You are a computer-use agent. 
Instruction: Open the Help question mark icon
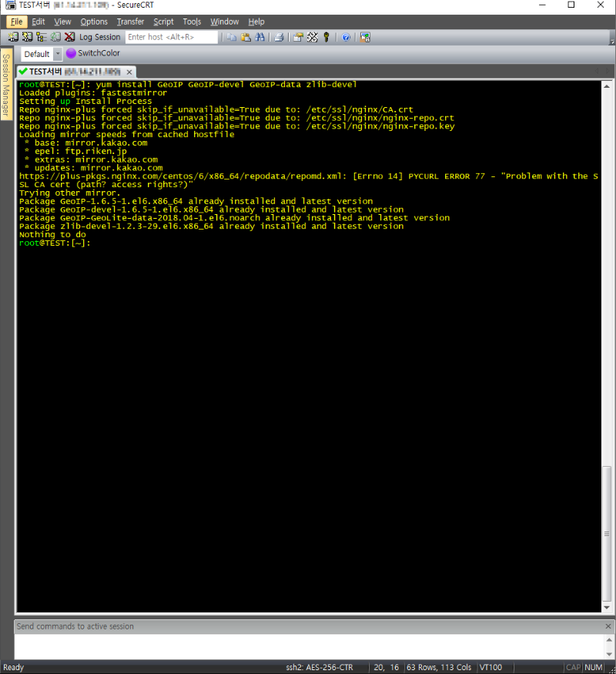pyautogui.click(x=346, y=37)
